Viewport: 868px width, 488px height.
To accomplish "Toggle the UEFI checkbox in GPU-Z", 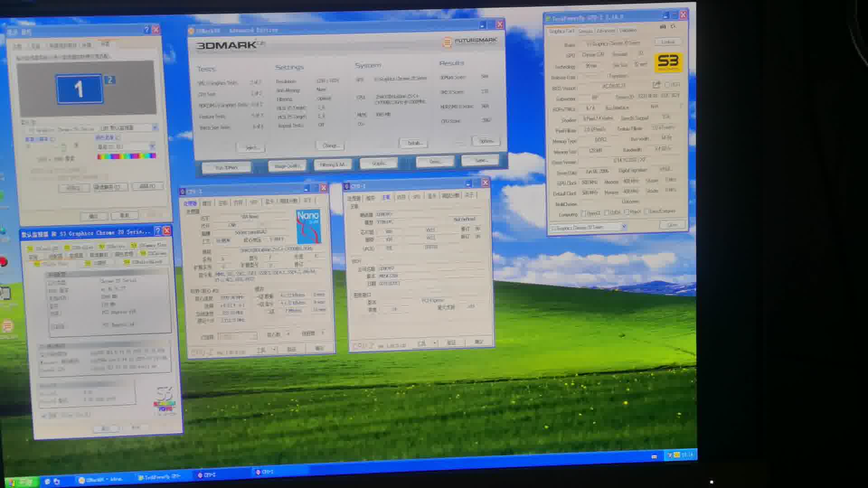I will pos(667,85).
